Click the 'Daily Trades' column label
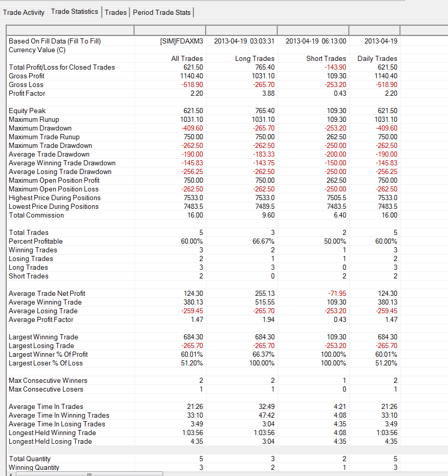 click(377, 58)
